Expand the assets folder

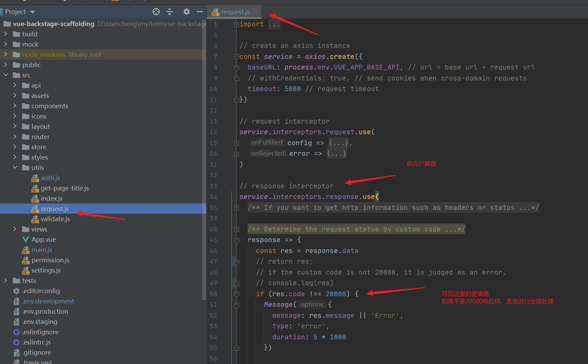(15, 96)
